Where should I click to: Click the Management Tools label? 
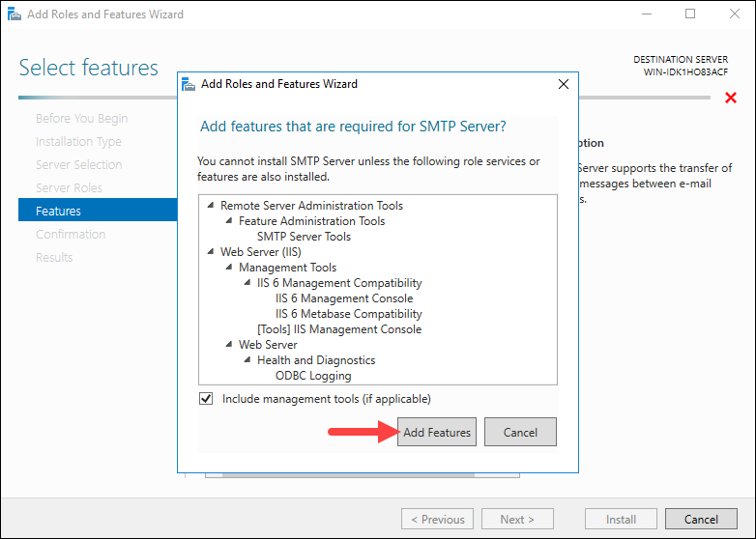287,268
